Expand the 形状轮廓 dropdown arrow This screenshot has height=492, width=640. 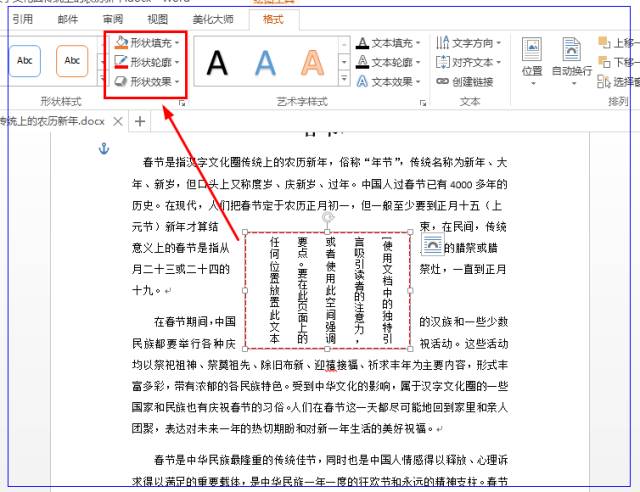(x=177, y=62)
